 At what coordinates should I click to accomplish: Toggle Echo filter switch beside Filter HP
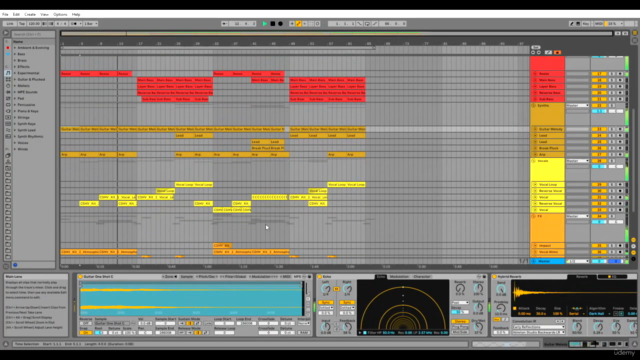coord(365,333)
